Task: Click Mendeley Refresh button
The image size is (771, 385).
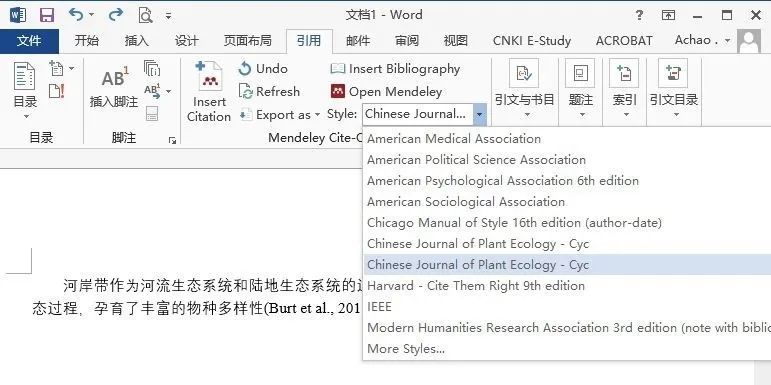Action: click(x=269, y=91)
